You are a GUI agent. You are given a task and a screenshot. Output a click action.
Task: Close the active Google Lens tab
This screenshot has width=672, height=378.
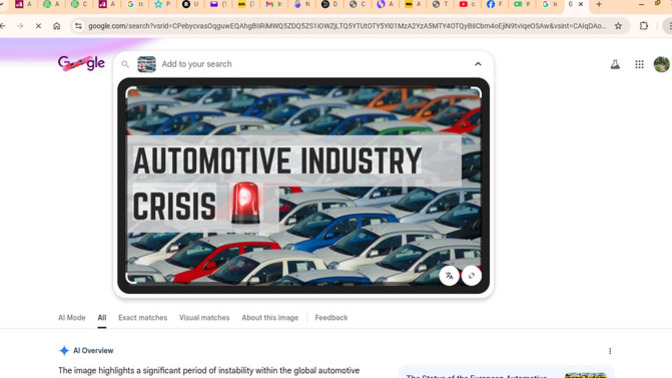(x=581, y=4)
